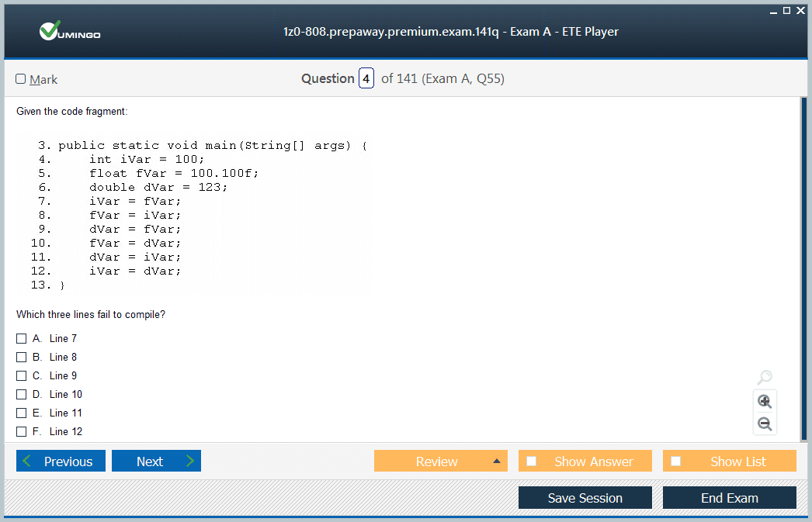812x522 pixels.
Task: Minimize the ETE Player window
Action: point(773,10)
